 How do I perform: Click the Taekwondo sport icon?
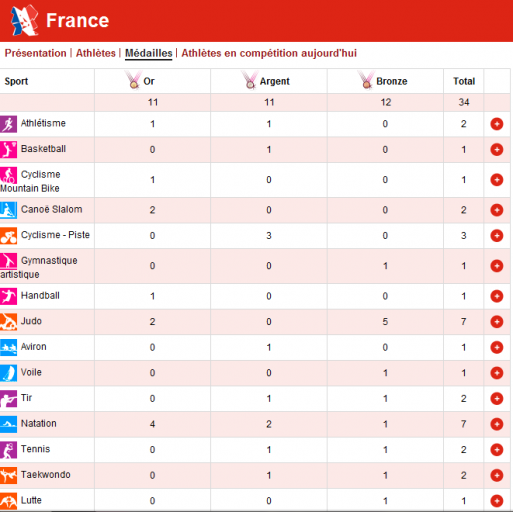point(8,476)
